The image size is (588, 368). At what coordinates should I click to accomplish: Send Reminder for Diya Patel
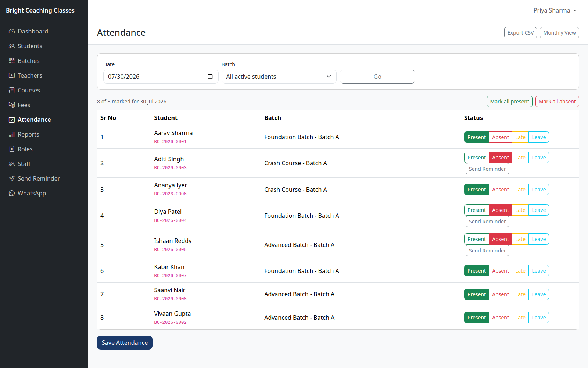(487, 222)
